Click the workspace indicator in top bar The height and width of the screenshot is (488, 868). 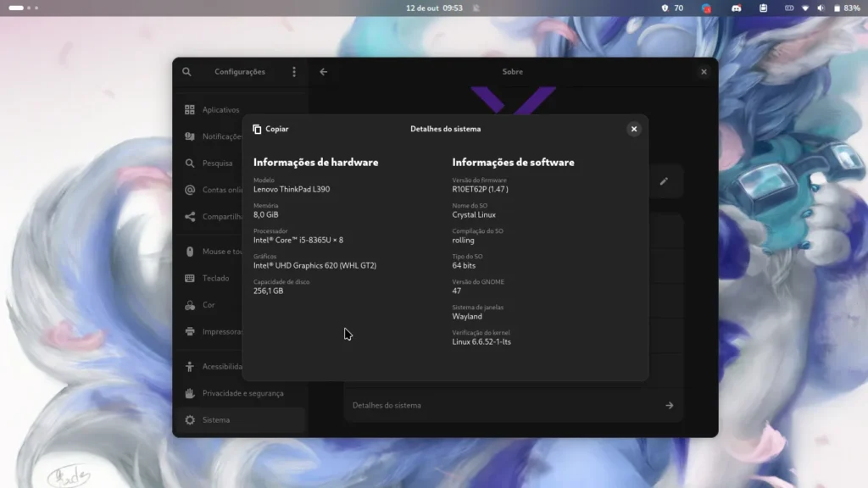tap(24, 8)
